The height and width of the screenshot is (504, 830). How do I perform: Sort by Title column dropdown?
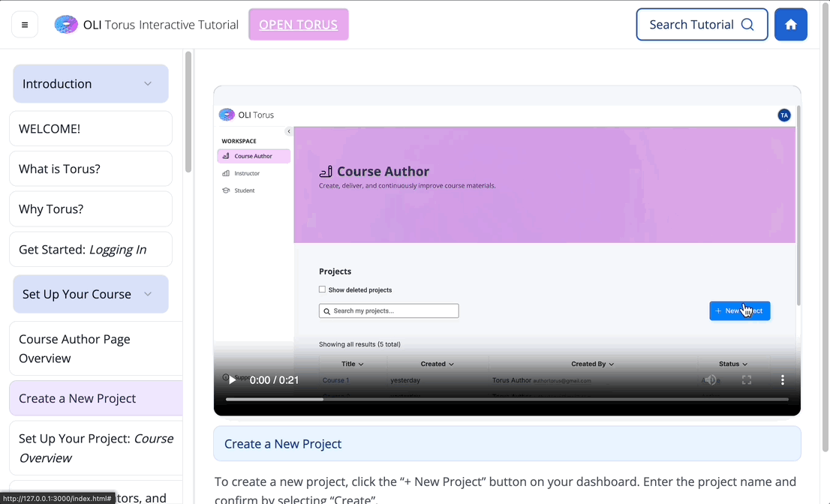click(x=353, y=364)
